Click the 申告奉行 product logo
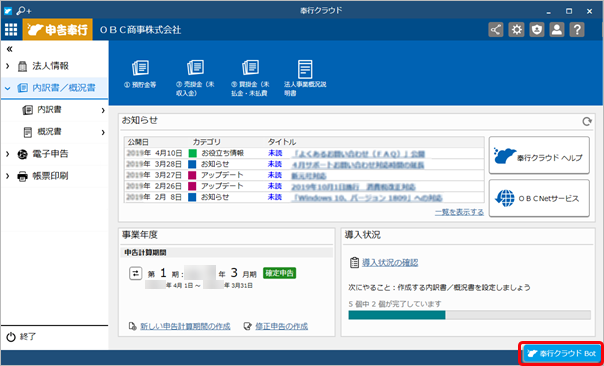The width and height of the screenshot is (604, 366). tap(58, 30)
